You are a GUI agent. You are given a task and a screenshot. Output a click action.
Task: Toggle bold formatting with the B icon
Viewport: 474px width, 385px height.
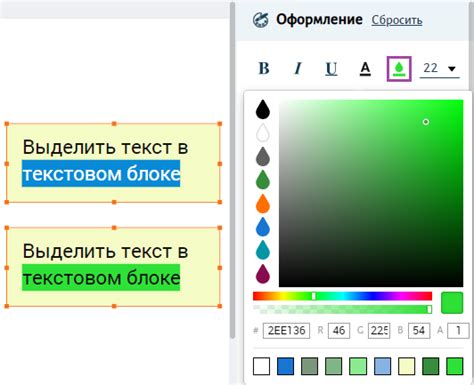(x=264, y=68)
